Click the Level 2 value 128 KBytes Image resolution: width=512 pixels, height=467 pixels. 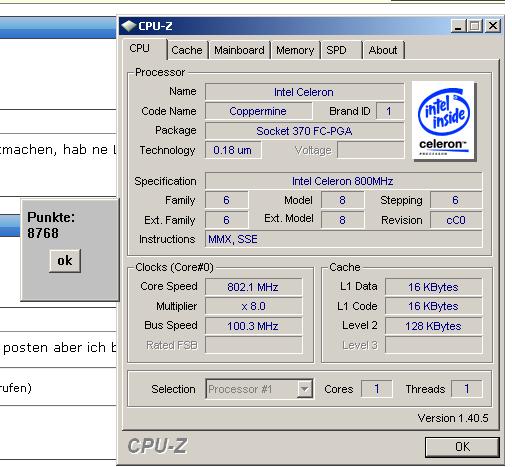433,326
